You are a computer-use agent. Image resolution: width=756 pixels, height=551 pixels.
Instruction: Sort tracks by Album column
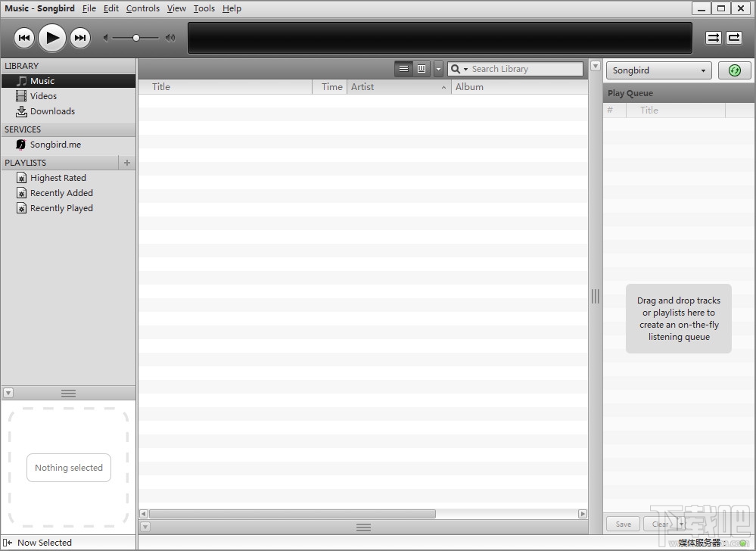(x=520, y=87)
